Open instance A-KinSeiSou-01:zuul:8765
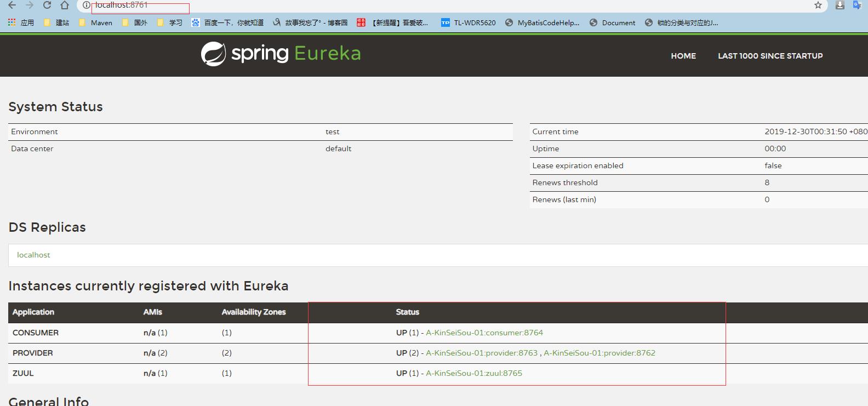The height and width of the screenshot is (406, 868). click(x=474, y=373)
